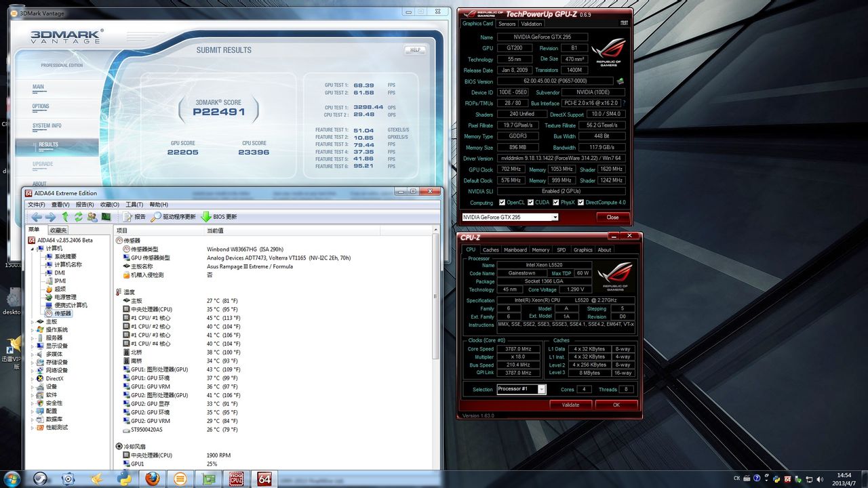Switch to the Caches tab in CPU-Z
This screenshot has height=488, width=868.
point(491,249)
